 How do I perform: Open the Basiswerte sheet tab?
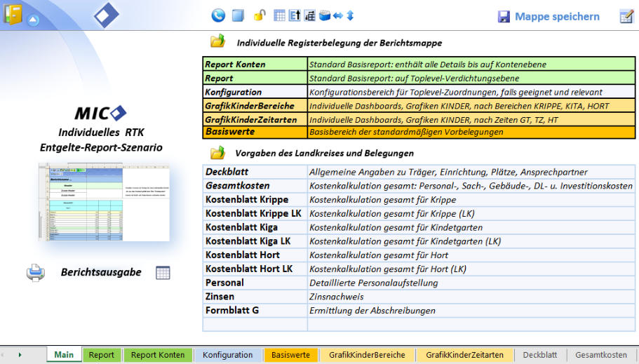[290, 355]
